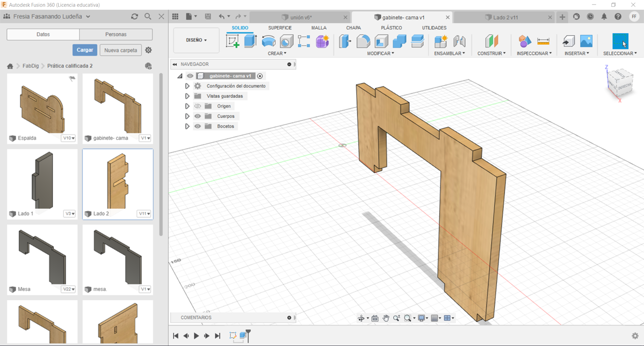Expand the Vistas guardadas tree node

187,96
